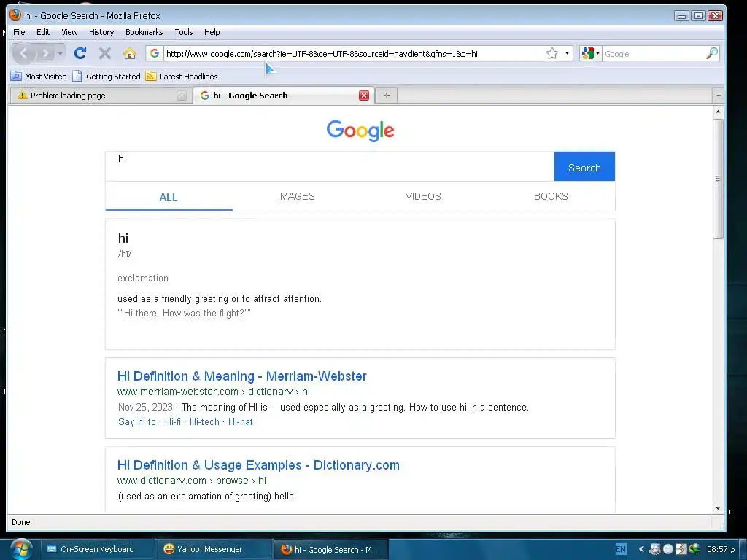This screenshot has width=747, height=560.
Task: Bookmark this page with the star
Action: click(552, 53)
